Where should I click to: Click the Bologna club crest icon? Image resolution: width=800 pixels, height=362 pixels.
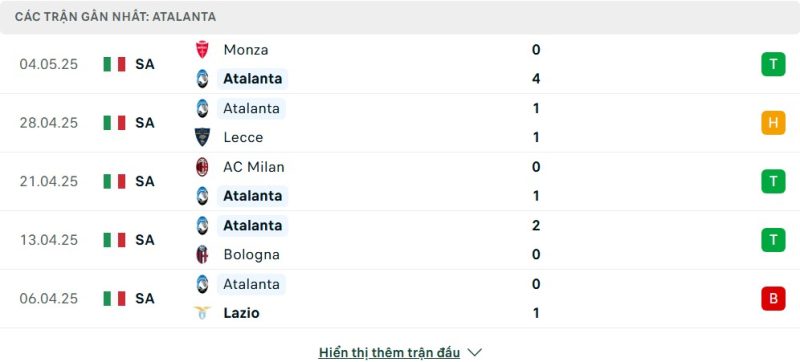(203, 254)
